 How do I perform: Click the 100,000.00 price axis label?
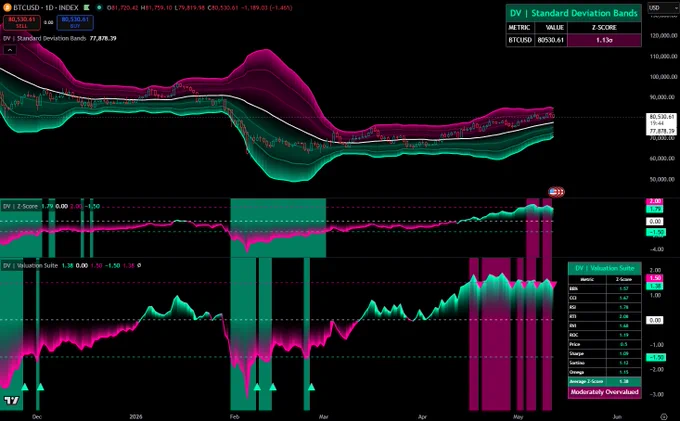663,77
